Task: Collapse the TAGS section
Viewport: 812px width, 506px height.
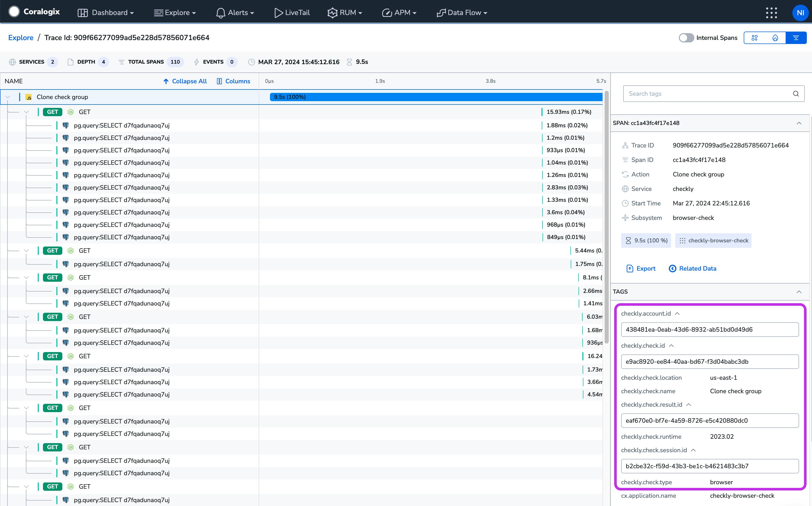Action: coord(799,292)
